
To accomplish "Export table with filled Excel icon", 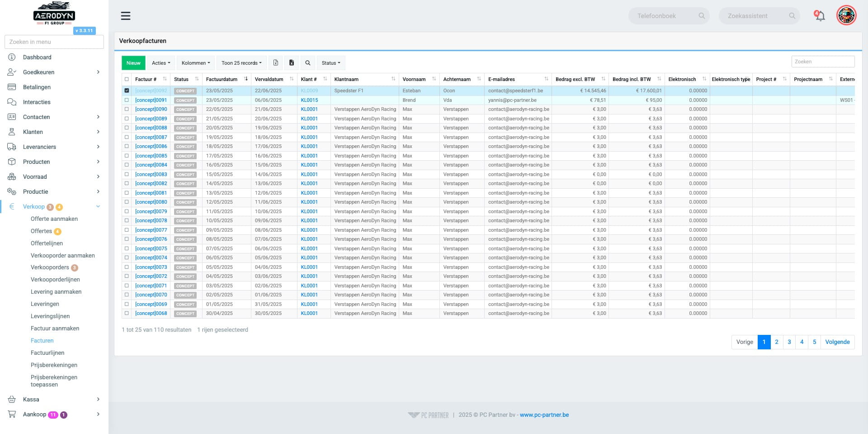I will pos(292,63).
